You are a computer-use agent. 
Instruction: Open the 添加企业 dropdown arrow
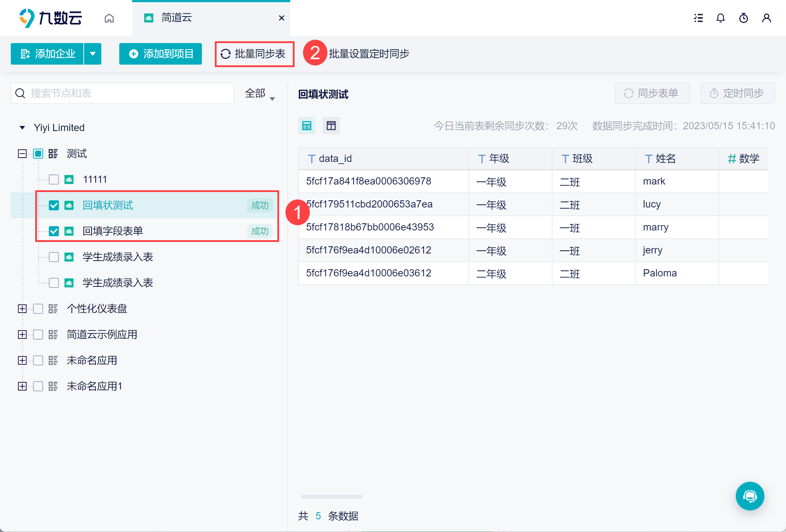tap(93, 54)
